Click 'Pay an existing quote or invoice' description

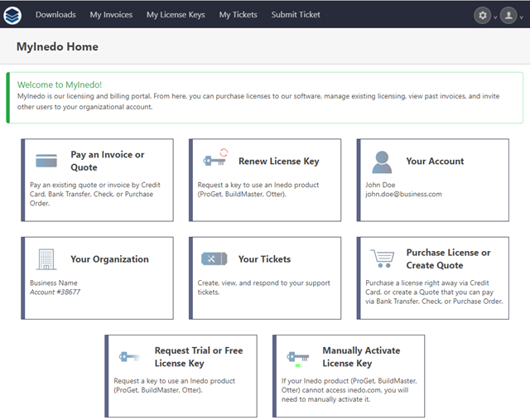tap(95, 194)
